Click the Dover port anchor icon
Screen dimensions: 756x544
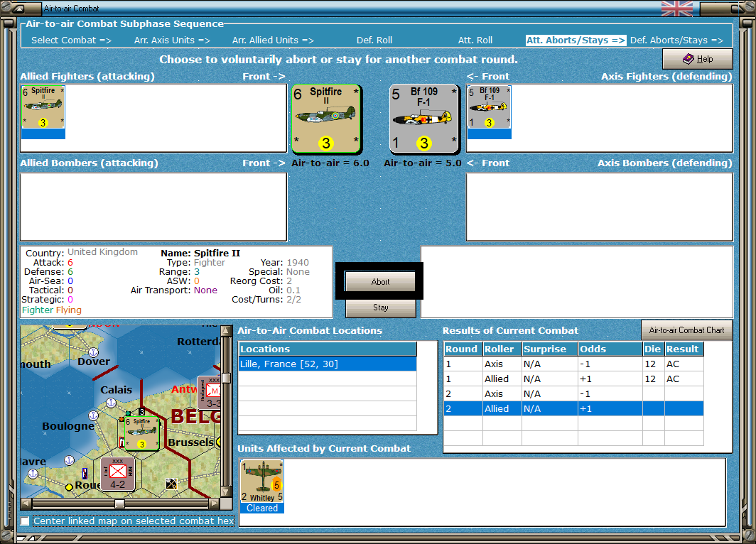[x=94, y=352]
